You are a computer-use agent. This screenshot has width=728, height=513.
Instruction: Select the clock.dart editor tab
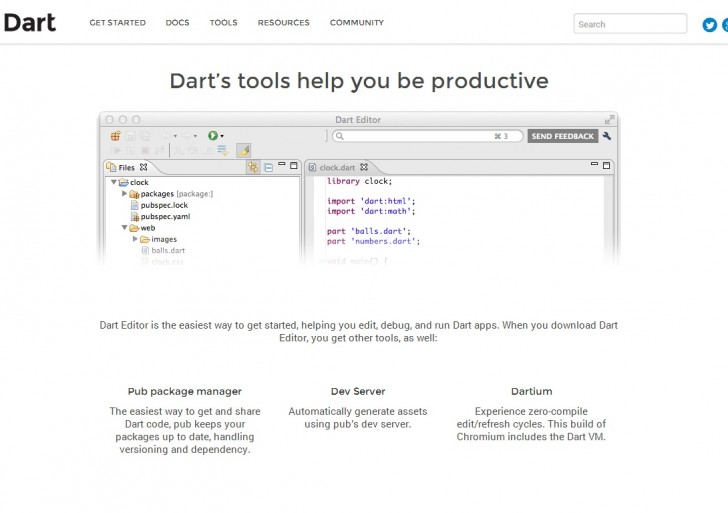pos(336,168)
